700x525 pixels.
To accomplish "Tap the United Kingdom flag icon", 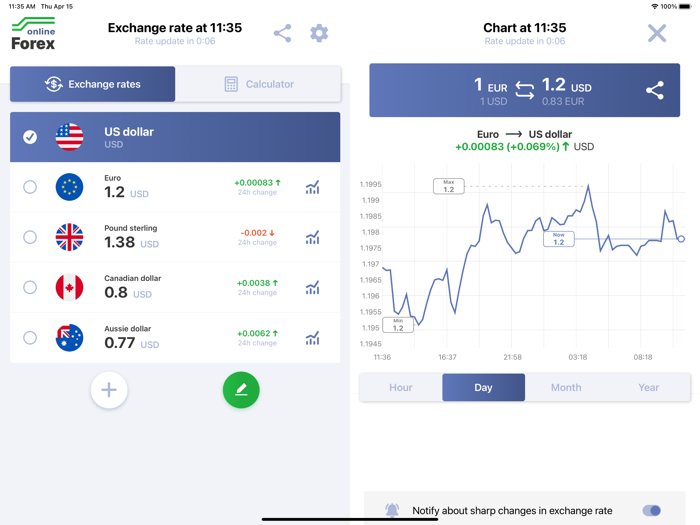I will coord(69,237).
